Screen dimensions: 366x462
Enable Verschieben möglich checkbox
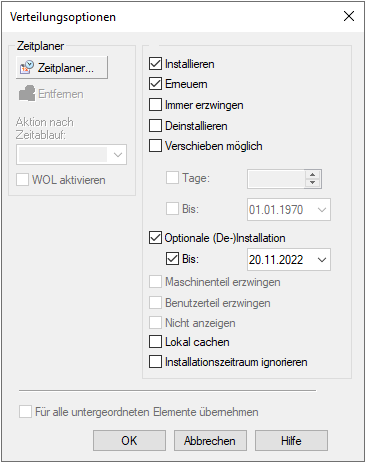point(155,146)
